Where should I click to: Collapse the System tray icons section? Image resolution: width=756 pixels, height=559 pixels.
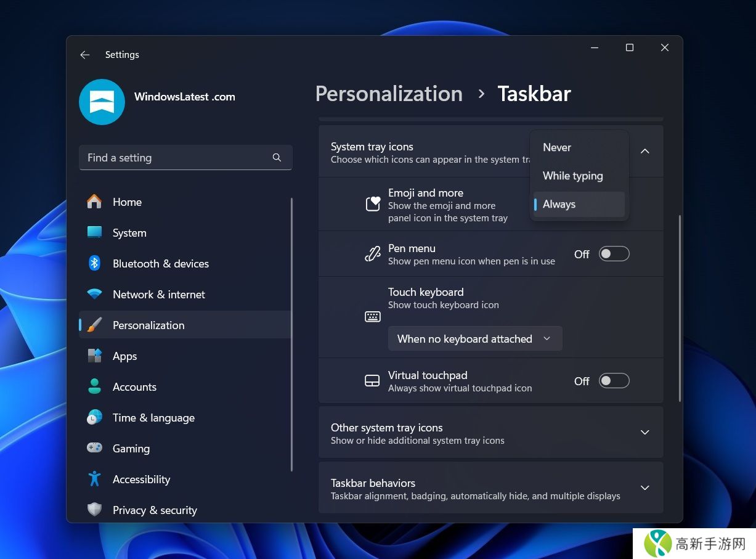(644, 152)
